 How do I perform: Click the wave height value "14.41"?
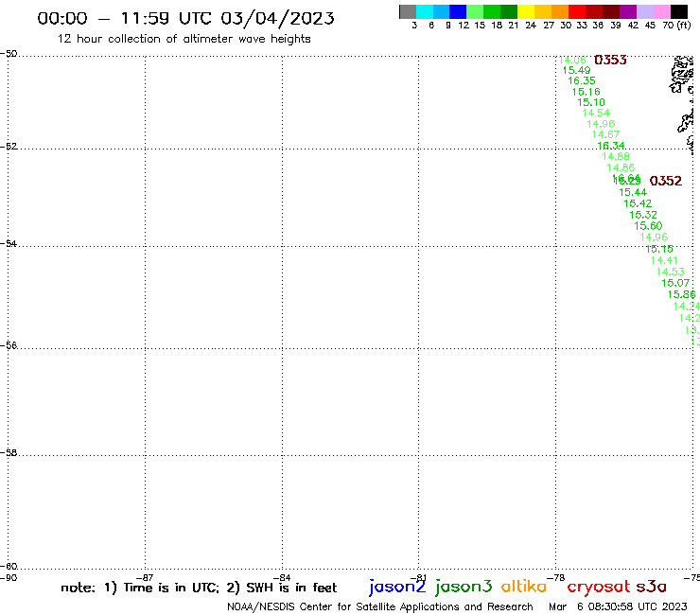(x=664, y=260)
